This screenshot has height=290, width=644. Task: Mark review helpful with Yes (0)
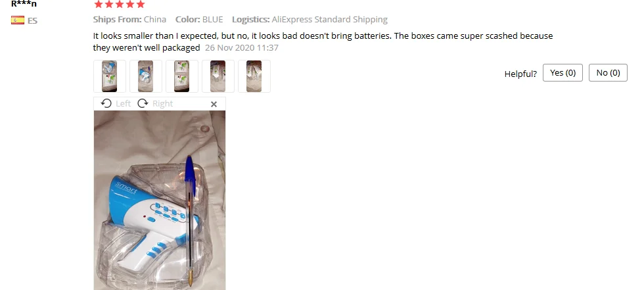[x=563, y=73]
